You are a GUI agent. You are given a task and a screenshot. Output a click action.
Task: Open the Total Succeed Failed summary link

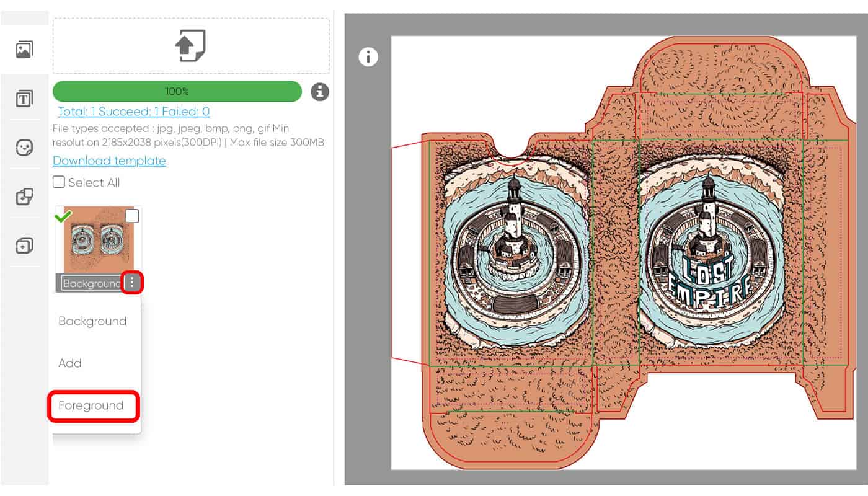click(134, 112)
